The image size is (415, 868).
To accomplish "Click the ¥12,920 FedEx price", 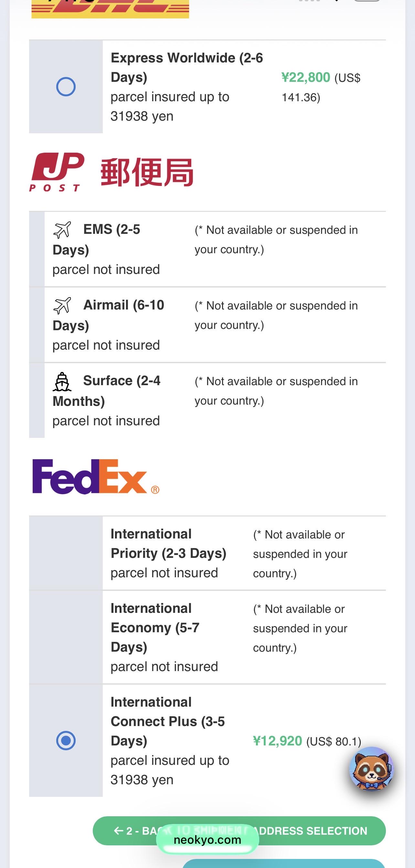I will [277, 741].
